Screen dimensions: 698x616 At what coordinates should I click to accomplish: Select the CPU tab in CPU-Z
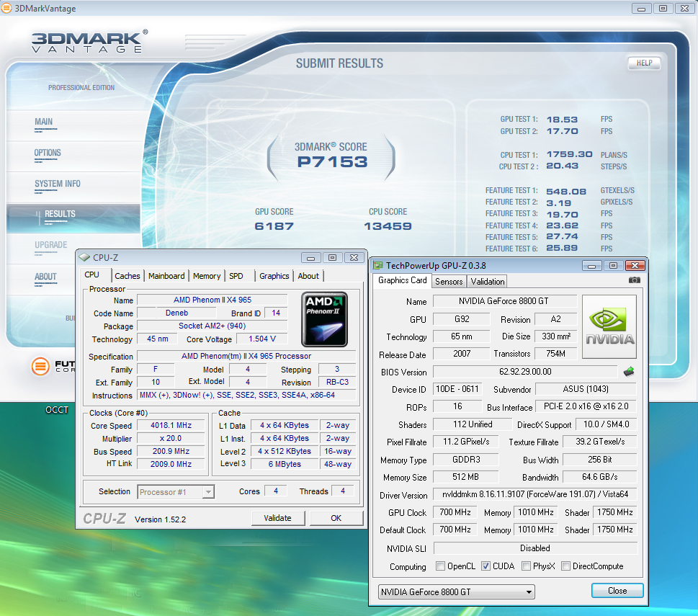pos(91,275)
